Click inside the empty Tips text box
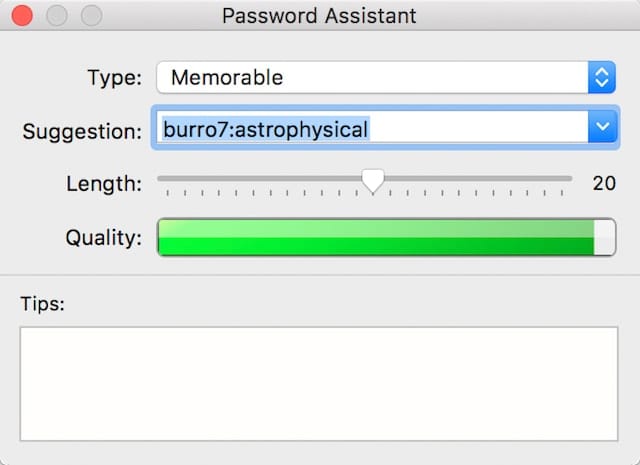640x465 pixels. click(x=318, y=383)
